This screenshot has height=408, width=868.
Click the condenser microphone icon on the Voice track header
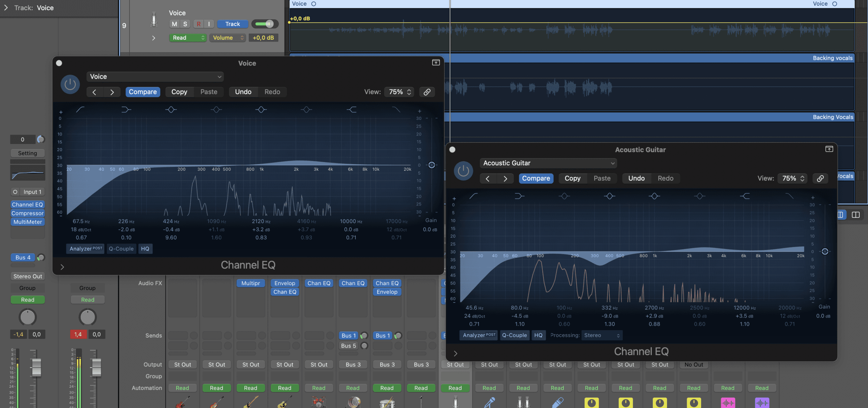[153, 19]
